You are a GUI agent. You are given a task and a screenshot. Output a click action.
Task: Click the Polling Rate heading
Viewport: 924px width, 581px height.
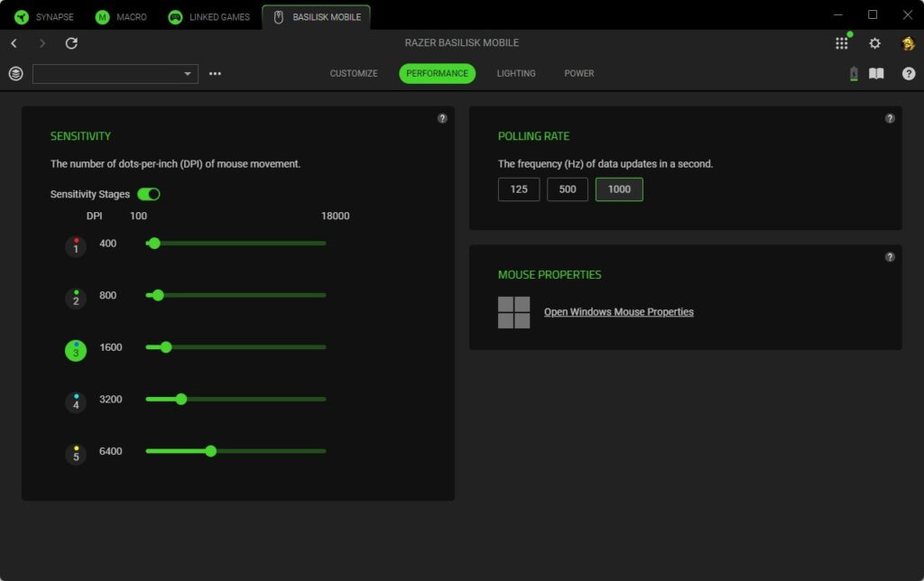[x=534, y=136]
